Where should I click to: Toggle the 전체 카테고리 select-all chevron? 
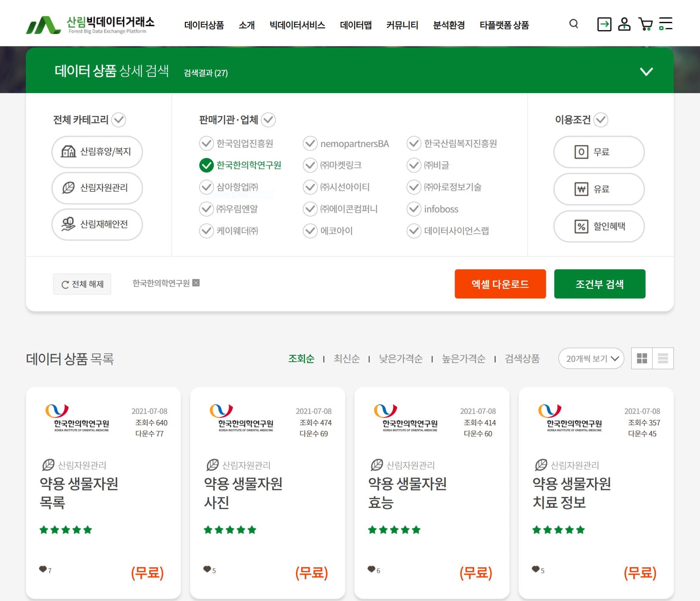tap(119, 120)
